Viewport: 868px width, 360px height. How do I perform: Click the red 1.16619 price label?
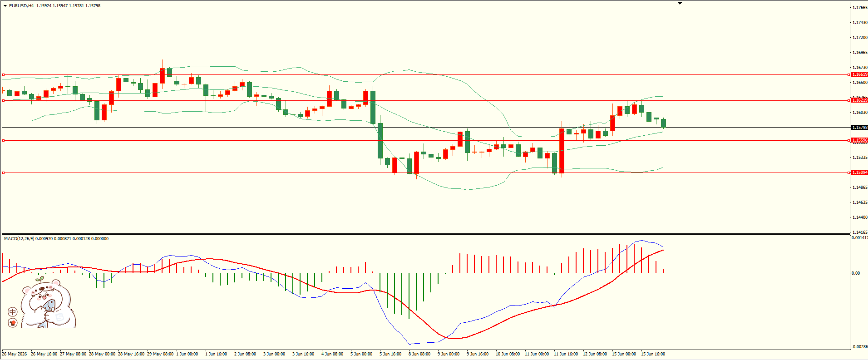coord(859,74)
